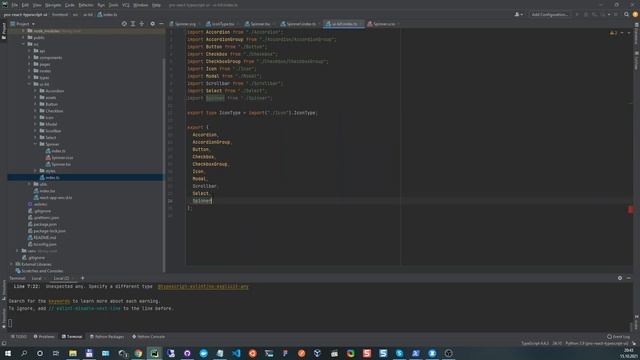The width and height of the screenshot is (640, 360).
Task: Add a new terminal session with plus
Action: click(x=82, y=278)
